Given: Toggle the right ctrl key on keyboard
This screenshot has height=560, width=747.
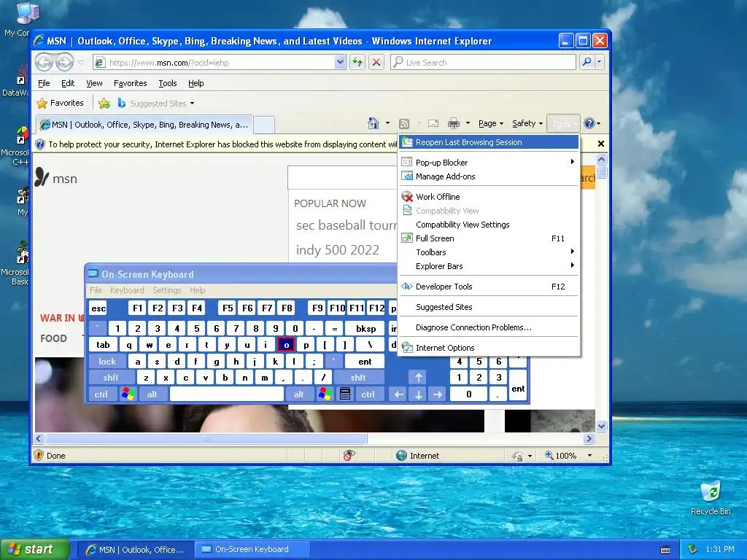Looking at the screenshot, I should [368, 394].
